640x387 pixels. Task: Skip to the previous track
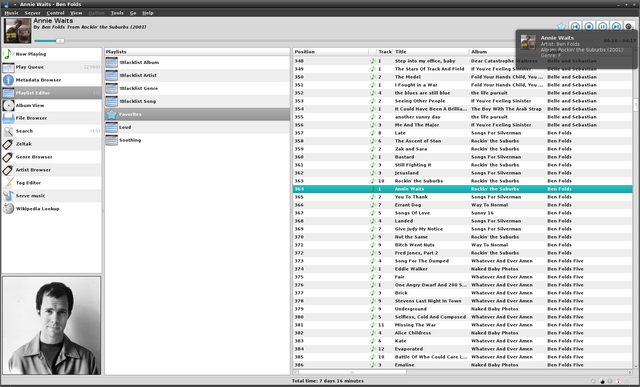point(575,27)
